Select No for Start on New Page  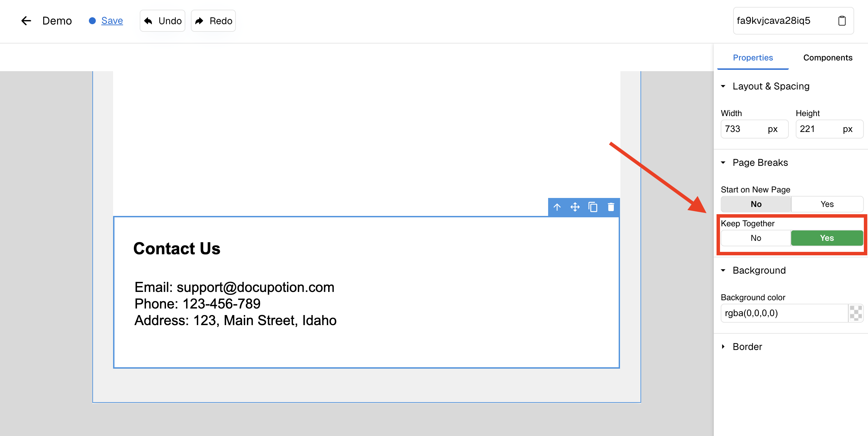click(x=756, y=204)
